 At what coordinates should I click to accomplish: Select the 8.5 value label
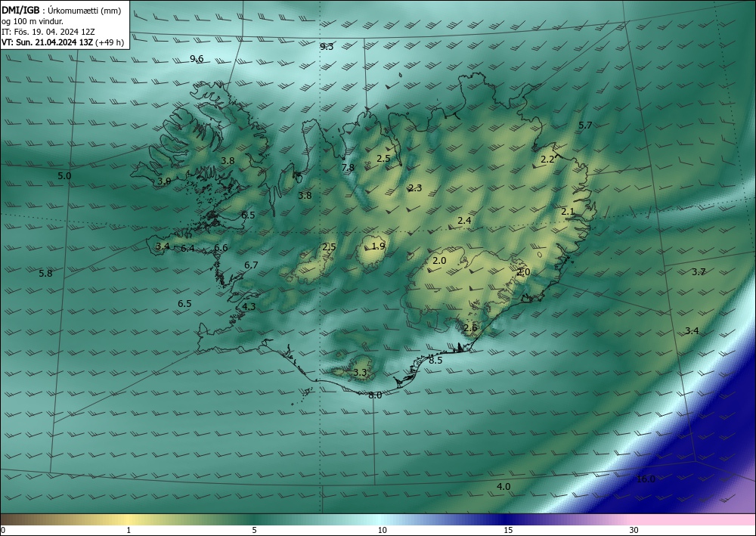click(x=435, y=360)
